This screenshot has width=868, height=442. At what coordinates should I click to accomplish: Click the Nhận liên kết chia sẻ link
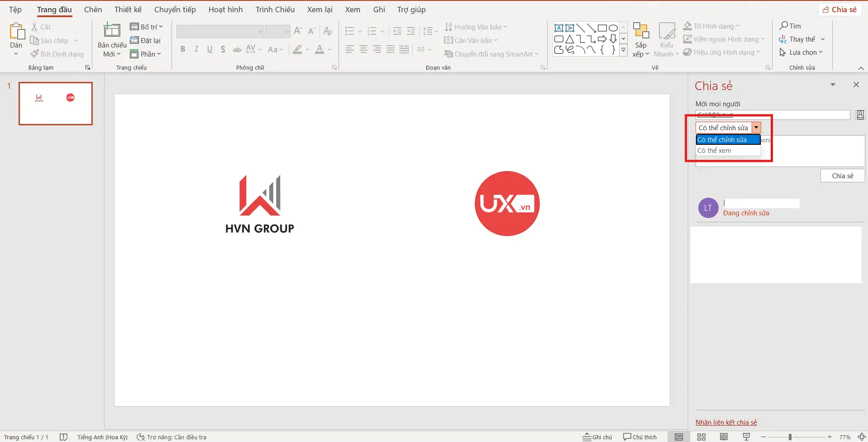(x=726, y=422)
